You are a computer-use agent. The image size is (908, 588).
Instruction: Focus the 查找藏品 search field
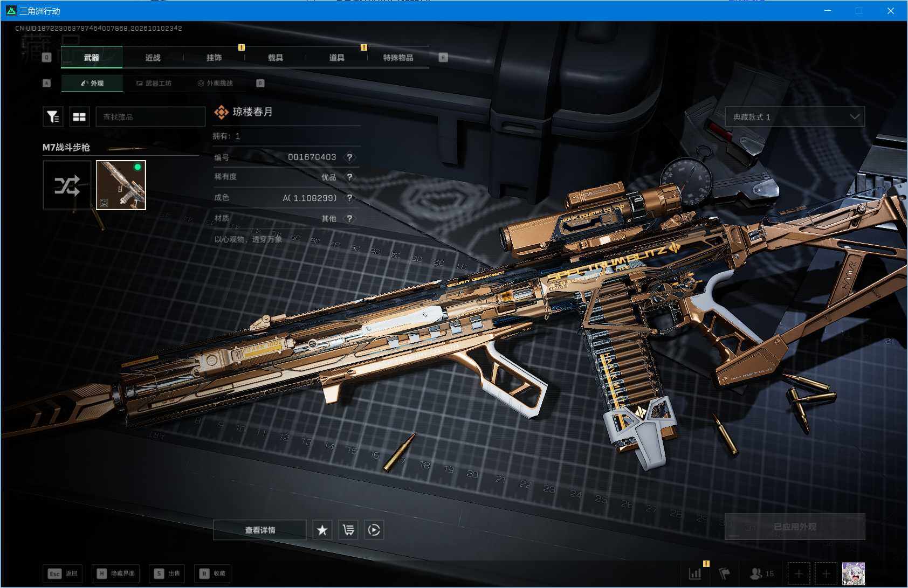pyautogui.click(x=150, y=116)
